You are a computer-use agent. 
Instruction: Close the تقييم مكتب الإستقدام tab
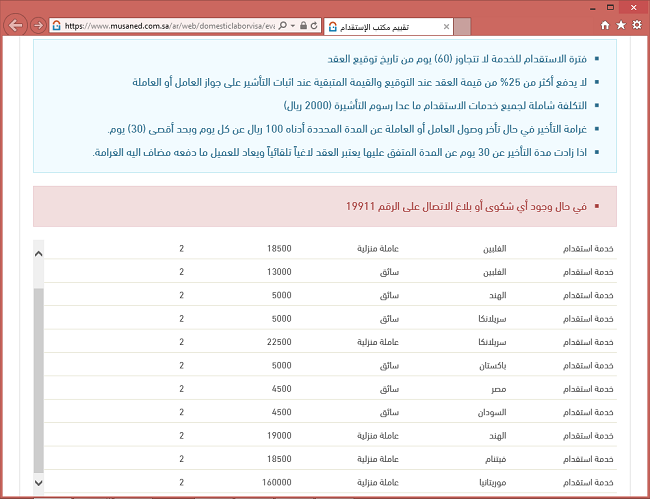(446, 27)
